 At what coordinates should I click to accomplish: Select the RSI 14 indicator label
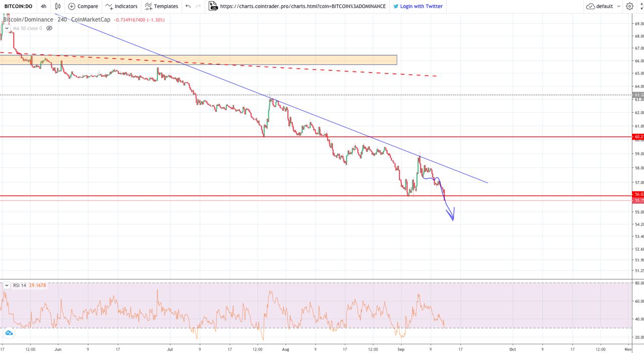pos(20,285)
